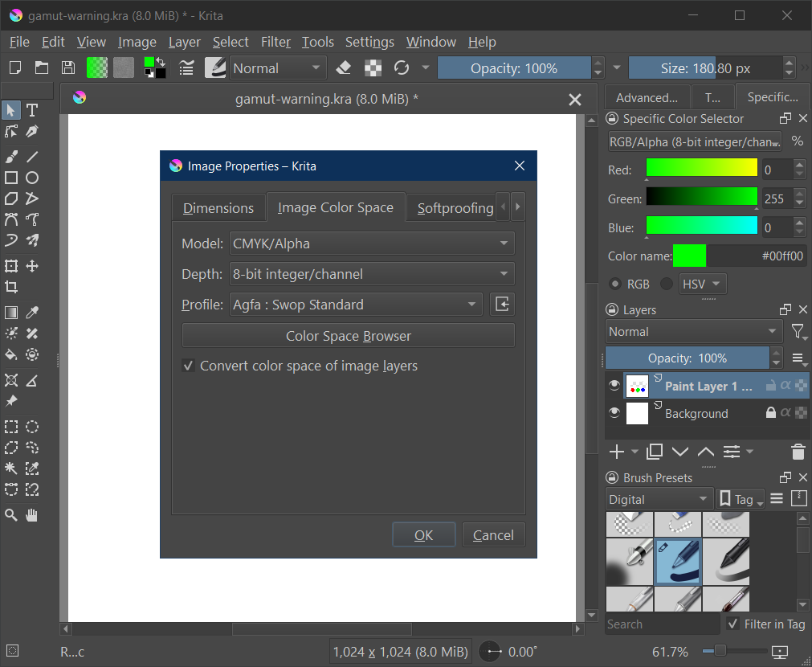The width and height of the screenshot is (812, 667).
Task: Toggle eraser mode in toolbar
Action: (343, 68)
